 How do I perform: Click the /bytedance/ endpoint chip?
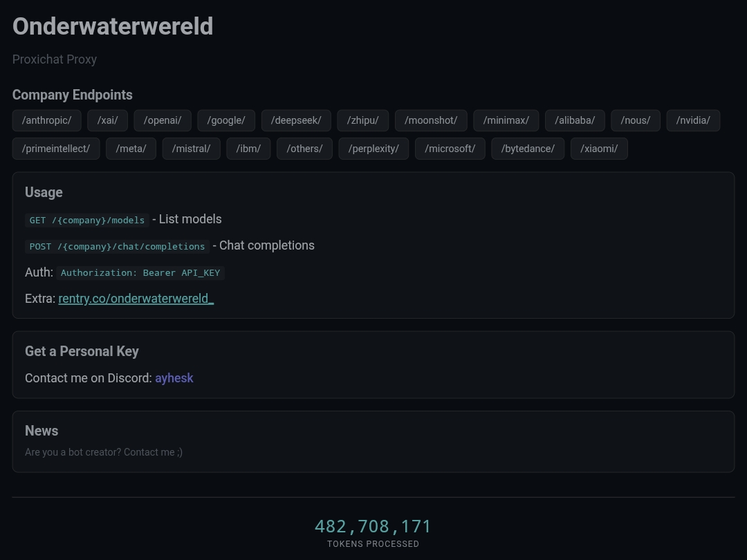528,149
